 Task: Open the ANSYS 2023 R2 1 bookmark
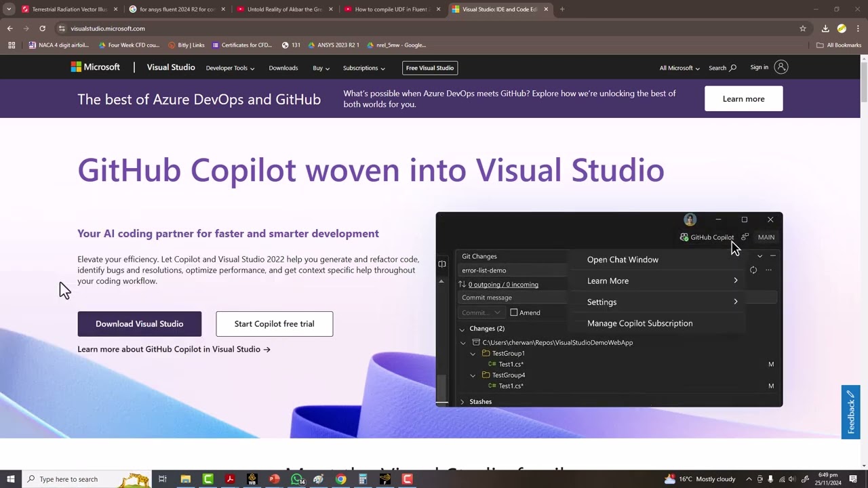coord(334,45)
